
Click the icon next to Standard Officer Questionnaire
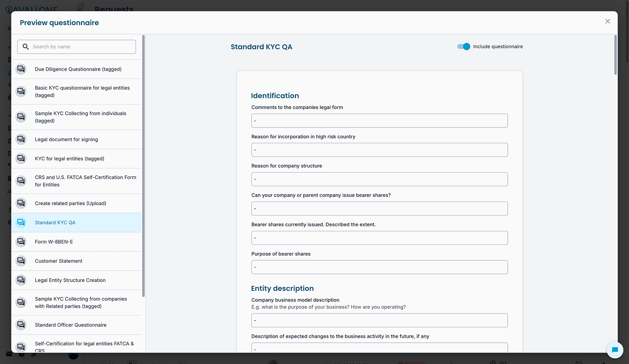tap(21, 325)
